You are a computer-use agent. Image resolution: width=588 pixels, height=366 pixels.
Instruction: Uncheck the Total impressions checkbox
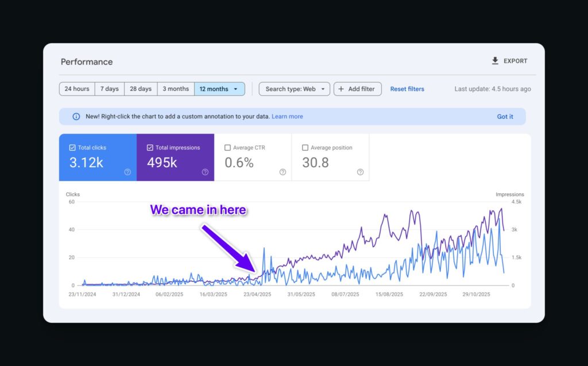150,148
